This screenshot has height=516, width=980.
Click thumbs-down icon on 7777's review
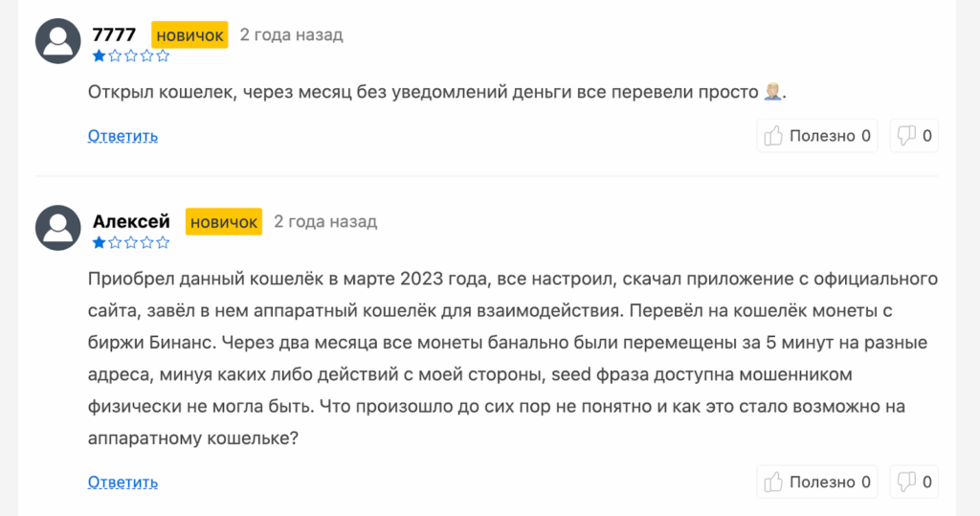(905, 136)
